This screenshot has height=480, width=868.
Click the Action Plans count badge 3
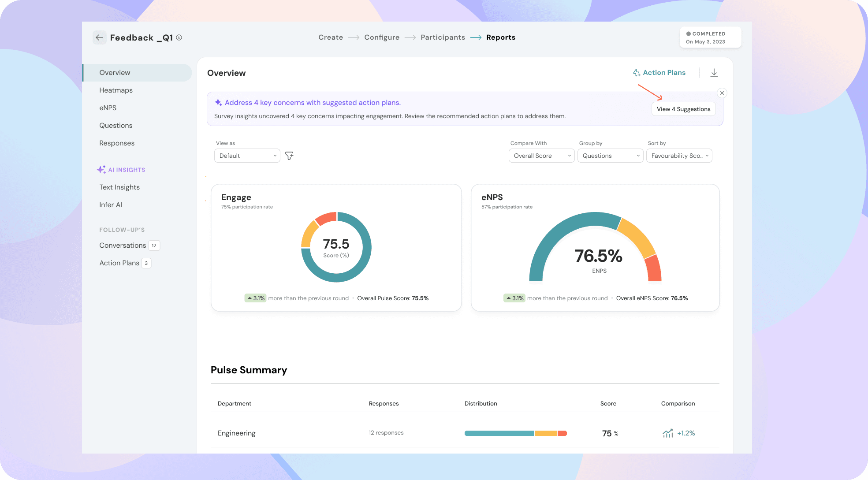tap(146, 263)
